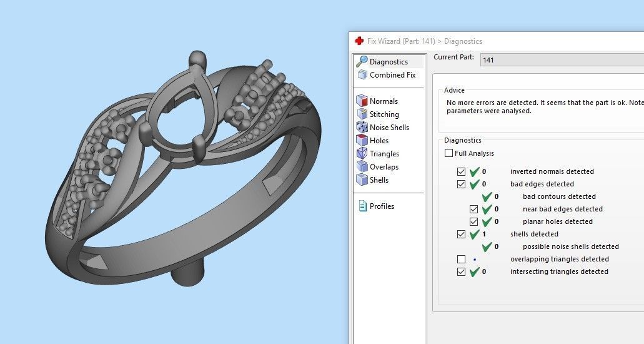Click the 'Fix Wizard (Part: 141) > Diagnostics' title
The image size is (644, 344).
pos(425,41)
